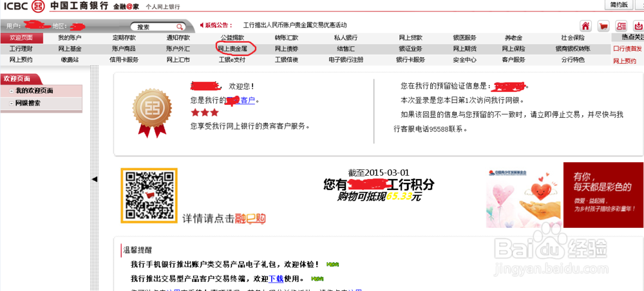Image resolution: width=644 pixels, height=291 pixels.
Task: Open 工银e支付 menu
Action: tap(232, 60)
